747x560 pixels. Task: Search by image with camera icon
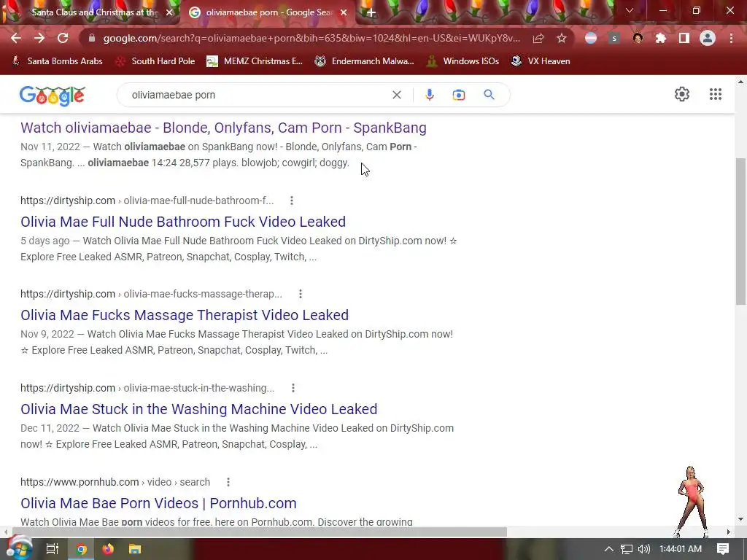coord(459,95)
